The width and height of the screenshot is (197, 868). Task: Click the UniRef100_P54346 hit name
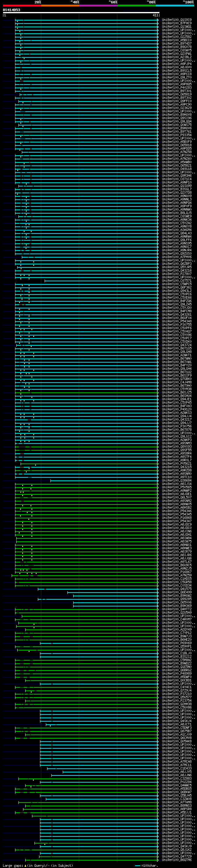tap(177, 511)
